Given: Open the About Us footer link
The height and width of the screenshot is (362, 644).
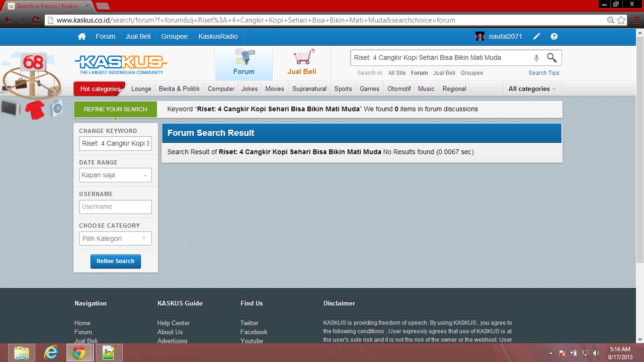Looking at the screenshot, I should click(x=170, y=332).
